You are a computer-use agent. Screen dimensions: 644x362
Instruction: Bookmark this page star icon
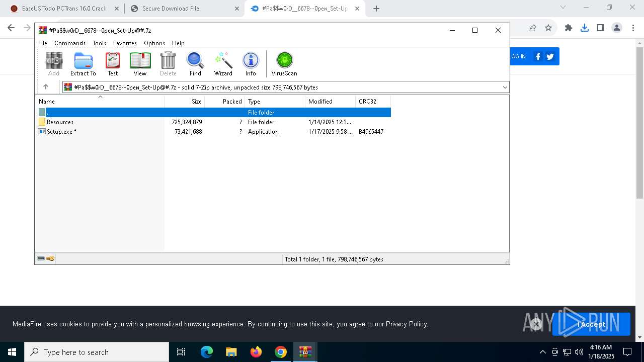coord(548,28)
